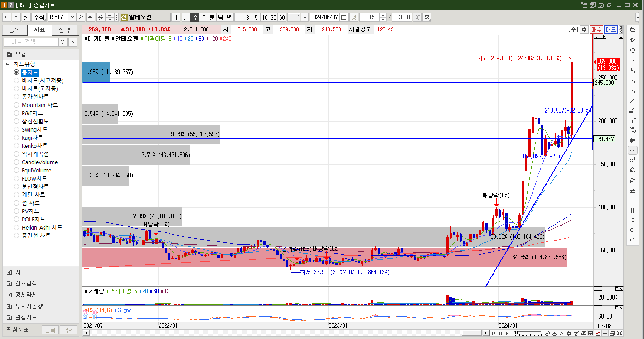The width and height of the screenshot is (644, 339).
Task: Expand the 투자자동향 tree section
Action: click(9, 306)
